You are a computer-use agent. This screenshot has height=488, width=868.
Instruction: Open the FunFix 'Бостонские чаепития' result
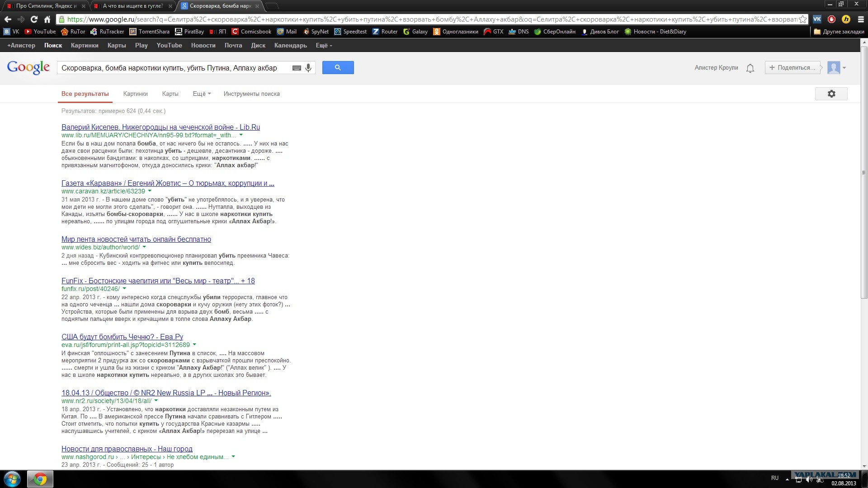tap(158, 281)
